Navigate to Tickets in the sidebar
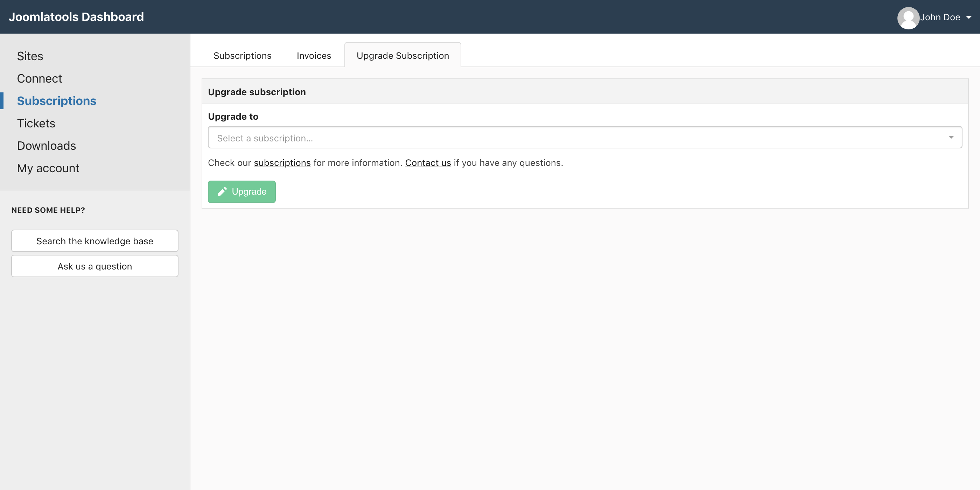 click(36, 123)
